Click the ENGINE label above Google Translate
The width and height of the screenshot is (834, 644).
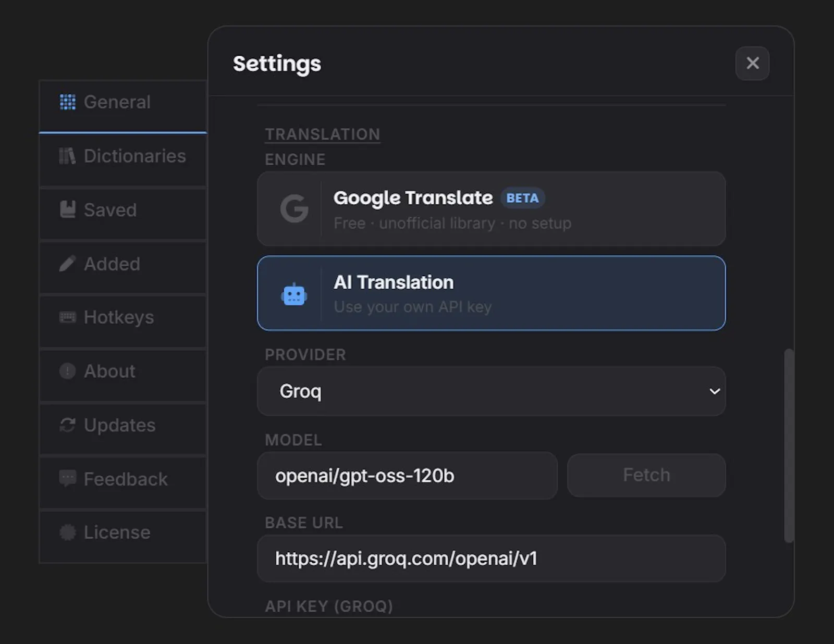click(295, 159)
